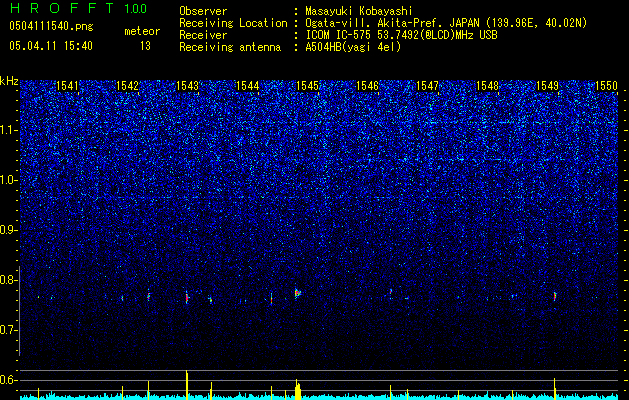Click the red meteor echo just before 1543
The image size is (629, 400).
tap(187, 298)
